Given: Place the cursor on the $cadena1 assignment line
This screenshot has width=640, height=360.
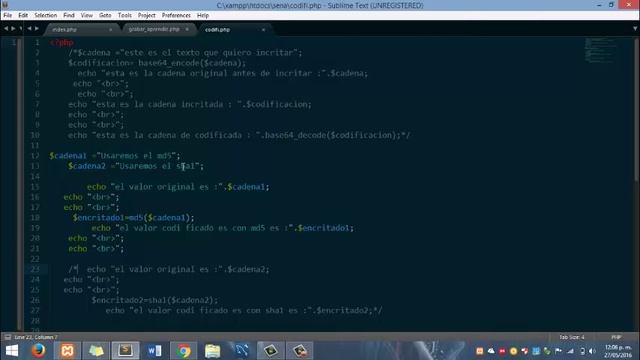Looking at the screenshot, I should coord(115,156).
